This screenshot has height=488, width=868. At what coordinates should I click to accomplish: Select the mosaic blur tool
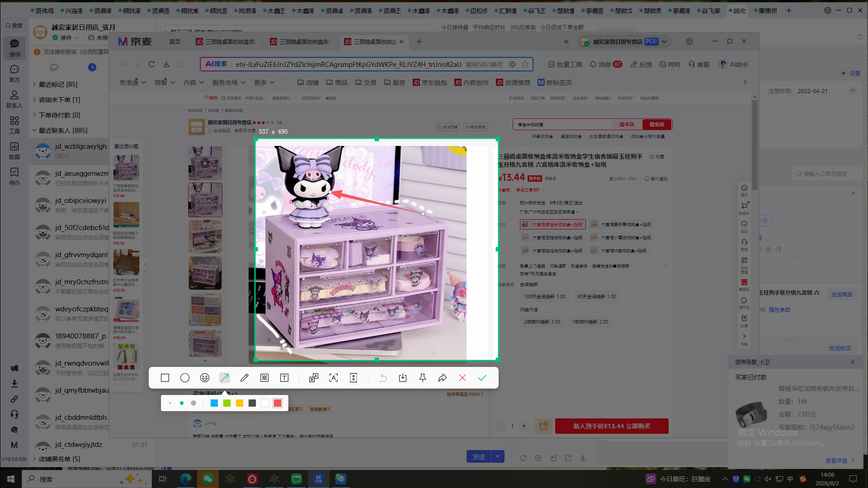coord(264,378)
